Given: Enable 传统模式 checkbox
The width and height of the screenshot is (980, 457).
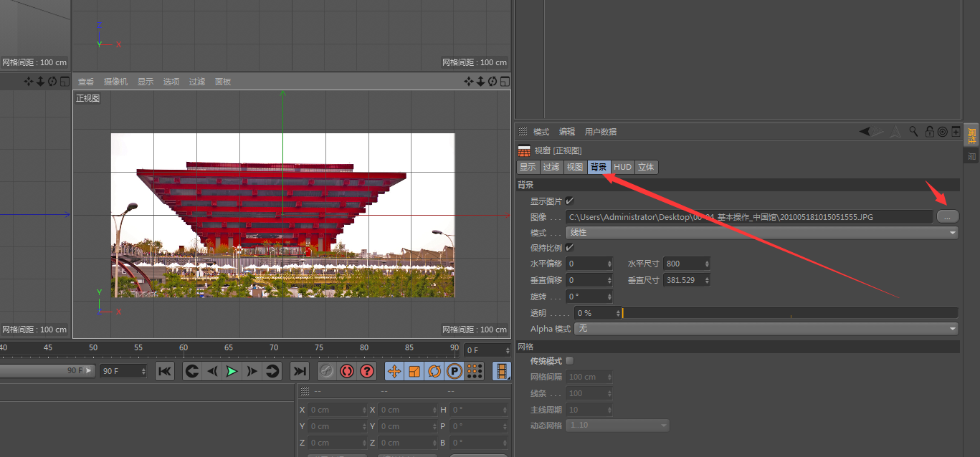Looking at the screenshot, I should (x=569, y=360).
